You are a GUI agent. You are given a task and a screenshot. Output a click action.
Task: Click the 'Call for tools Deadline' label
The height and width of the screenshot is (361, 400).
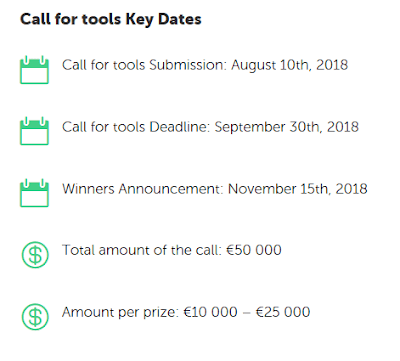click(x=136, y=127)
